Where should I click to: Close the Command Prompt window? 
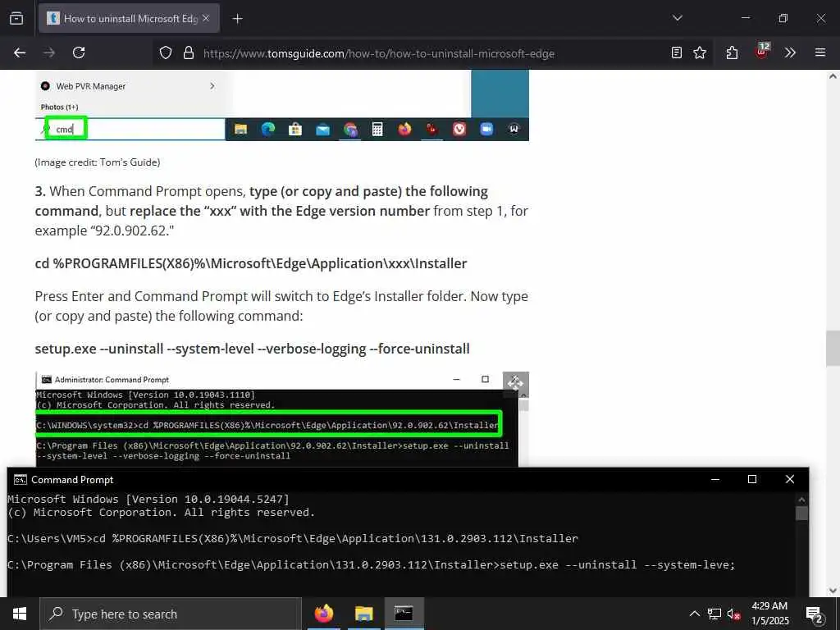pyautogui.click(x=790, y=479)
